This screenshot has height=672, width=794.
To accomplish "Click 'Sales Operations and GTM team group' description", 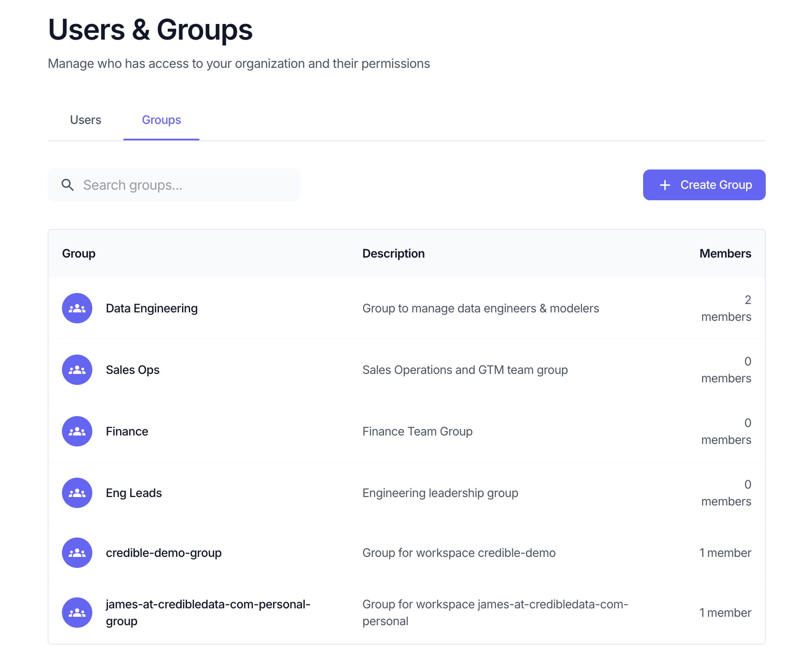I will pos(465,370).
